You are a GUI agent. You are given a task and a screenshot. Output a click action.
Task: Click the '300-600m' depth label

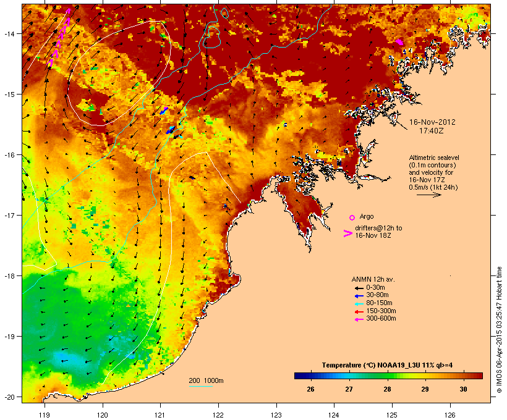381,319
